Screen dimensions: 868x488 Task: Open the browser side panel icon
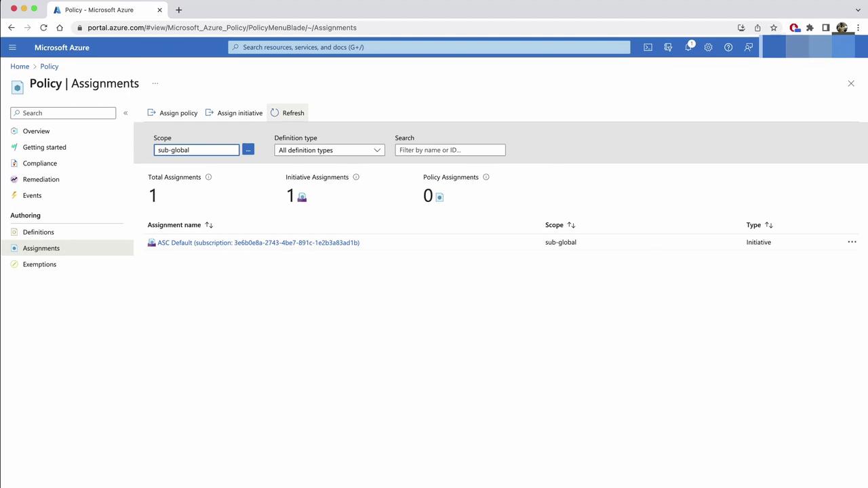point(826,28)
